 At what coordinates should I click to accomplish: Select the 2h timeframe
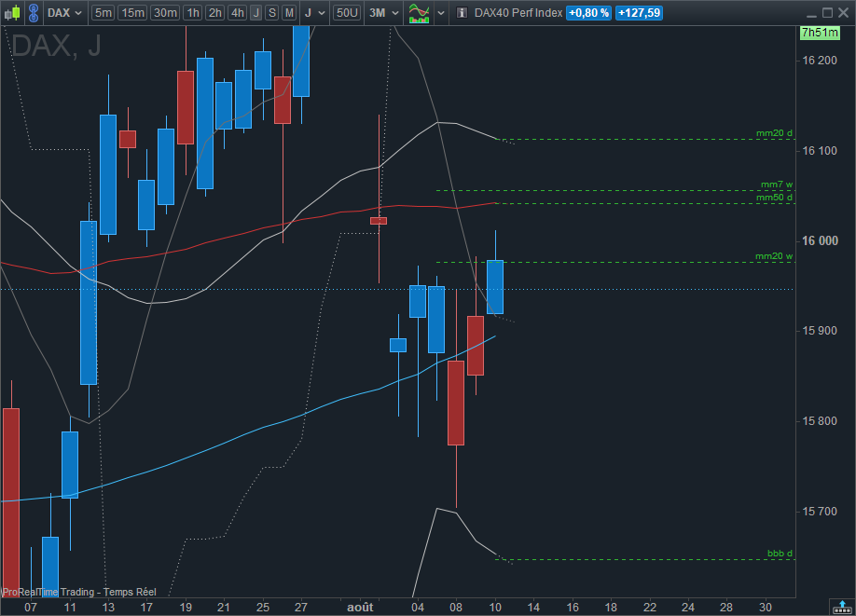[x=215, y=12]
